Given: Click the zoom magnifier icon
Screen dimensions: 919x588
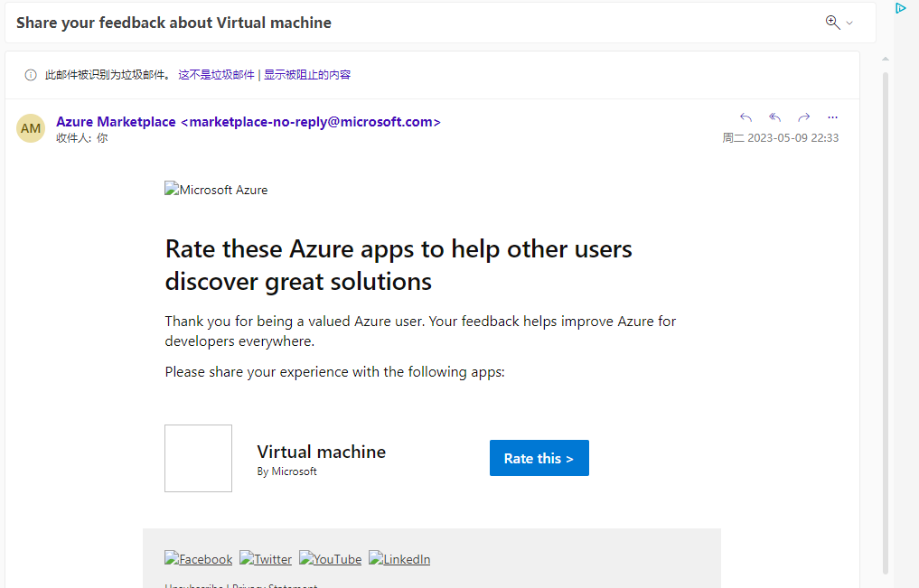Looking at the screenshot, I should click(x=832, y=23).
